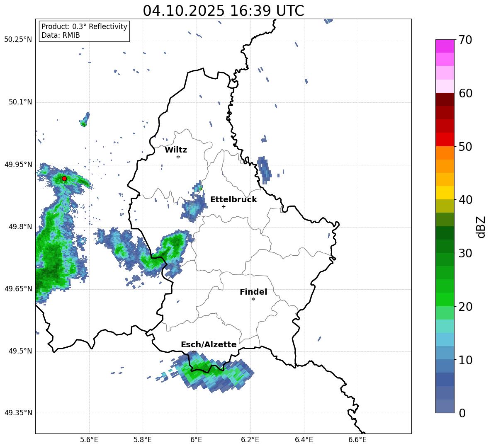Click the 49.95°N latitude label
Screen dimensions: 491x448
pyautogui.click(x=18, y=164)
